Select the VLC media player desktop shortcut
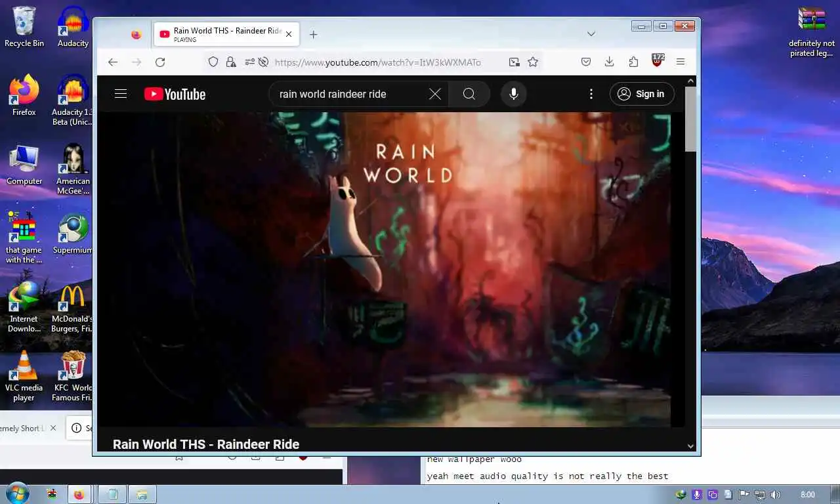This screenshot has height=504, width=840. 24,376
